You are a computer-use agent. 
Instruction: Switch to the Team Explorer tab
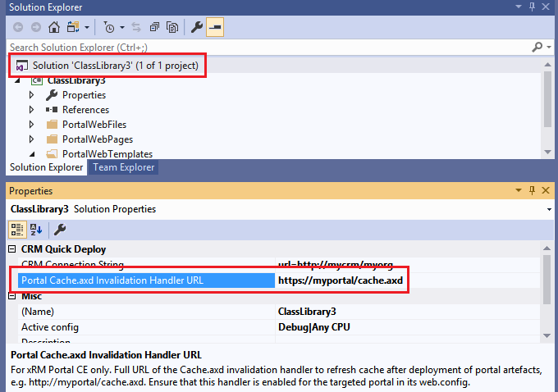(x=121, y=167)
